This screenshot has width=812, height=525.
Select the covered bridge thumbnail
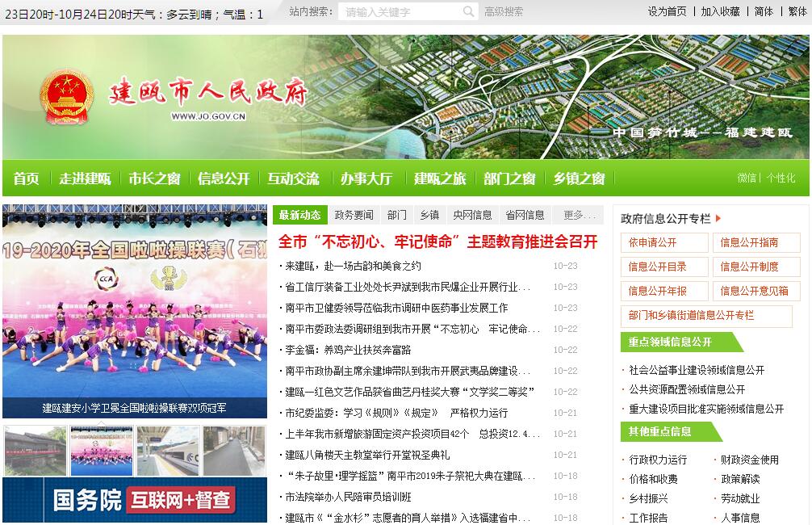click(x=36, y=451)
